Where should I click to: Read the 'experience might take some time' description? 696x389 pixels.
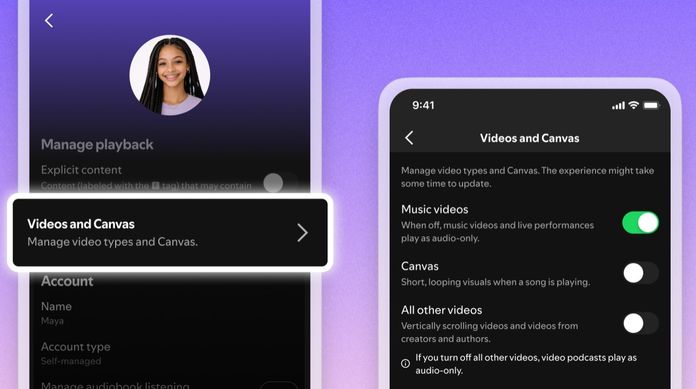coord(527,177)
